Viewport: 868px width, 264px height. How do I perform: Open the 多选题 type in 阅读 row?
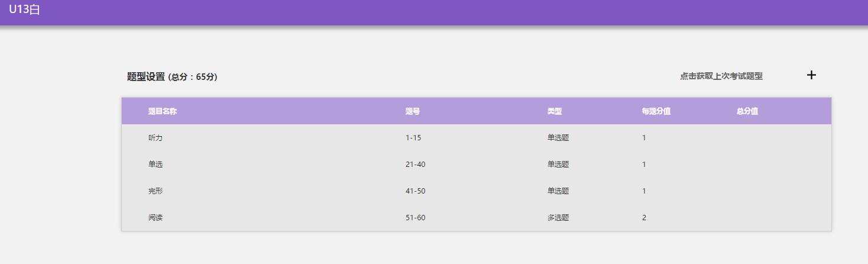[558, 218]
